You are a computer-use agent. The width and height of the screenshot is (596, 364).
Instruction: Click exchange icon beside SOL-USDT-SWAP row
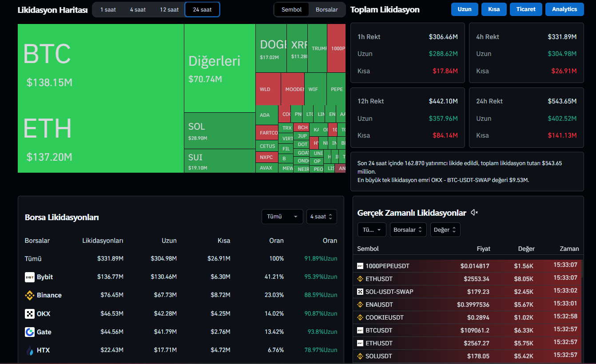pos(360,292)
